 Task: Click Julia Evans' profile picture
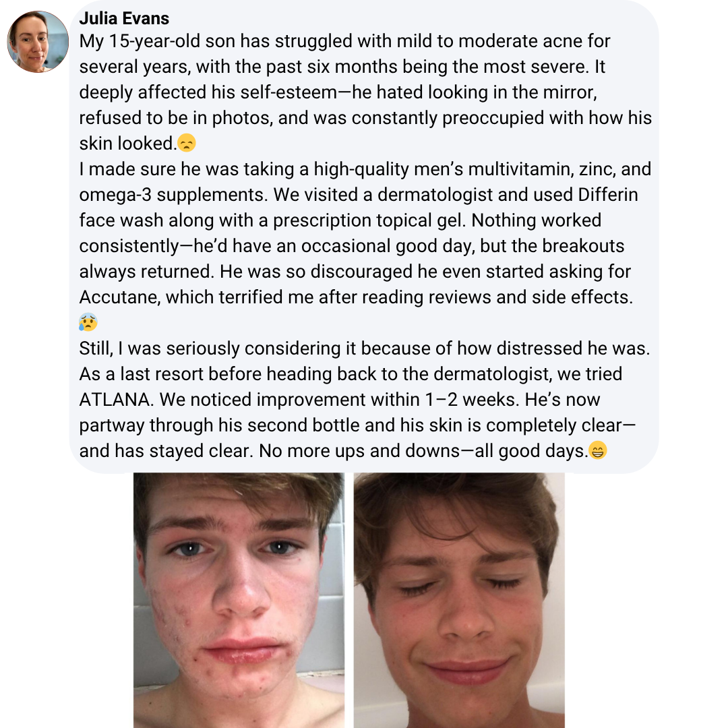click(38, 42)
